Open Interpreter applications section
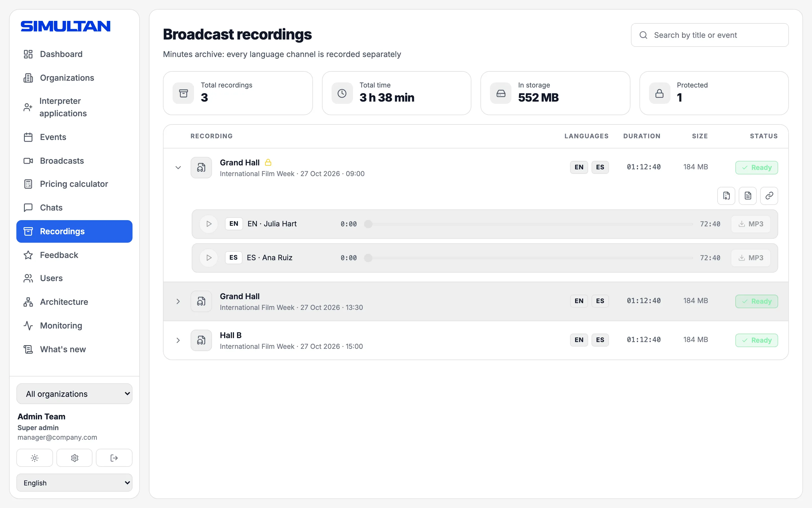The width and height of the screenshot is (812, 508). (74, 107)
